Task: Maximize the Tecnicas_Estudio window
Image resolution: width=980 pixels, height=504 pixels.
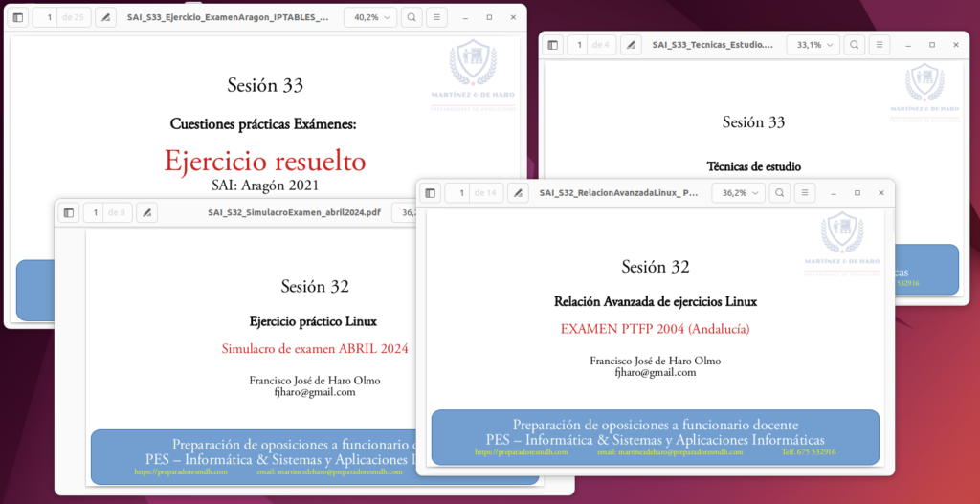Action: (x=932, y=45)
